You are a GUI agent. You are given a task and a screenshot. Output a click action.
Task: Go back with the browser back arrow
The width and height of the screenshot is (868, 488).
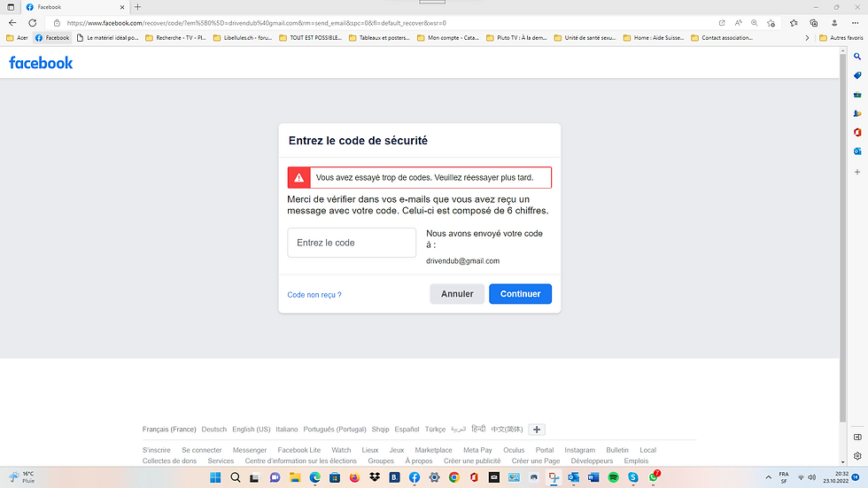pyautogui.click(x=12, y=23)
